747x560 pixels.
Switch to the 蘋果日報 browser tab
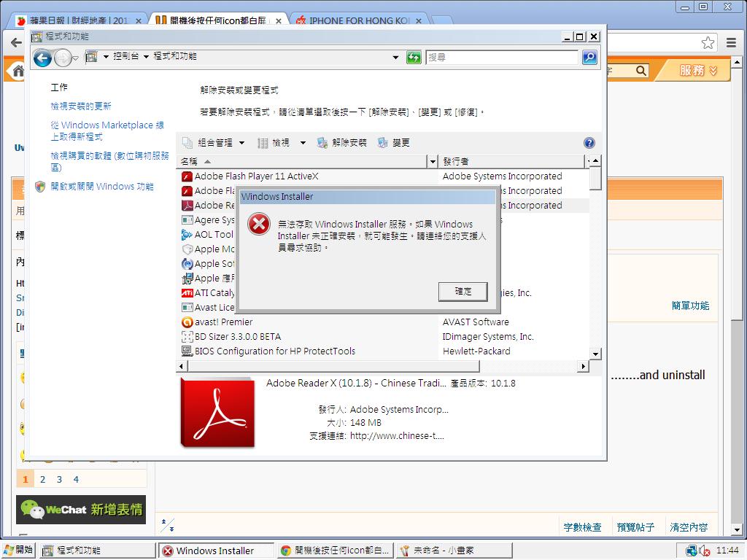pos(79,20)
